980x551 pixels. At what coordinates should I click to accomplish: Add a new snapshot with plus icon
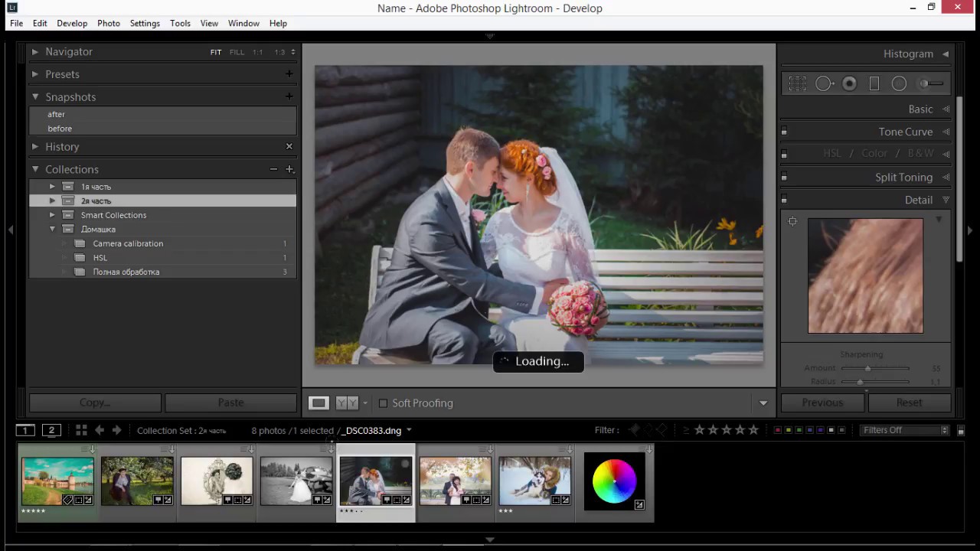(289, 96)
